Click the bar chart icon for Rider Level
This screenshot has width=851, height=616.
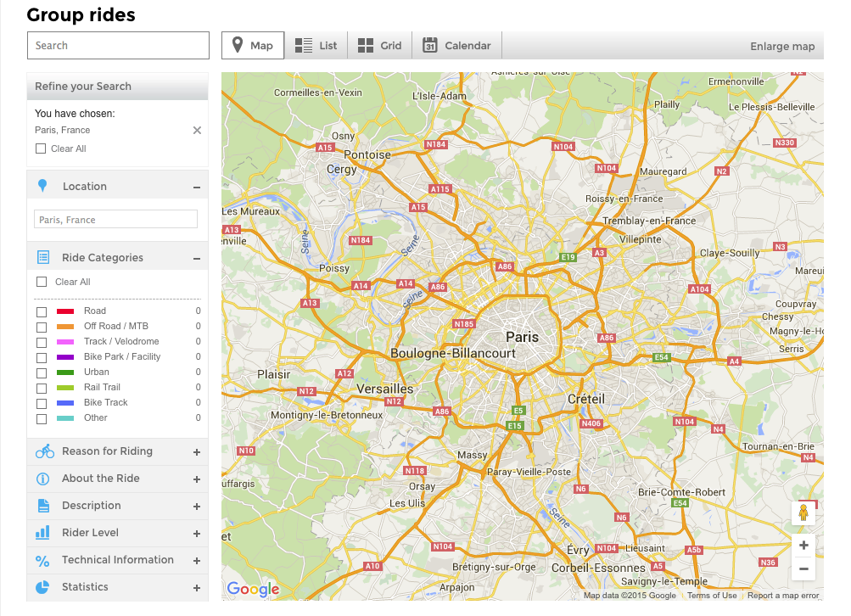[42, 532]
